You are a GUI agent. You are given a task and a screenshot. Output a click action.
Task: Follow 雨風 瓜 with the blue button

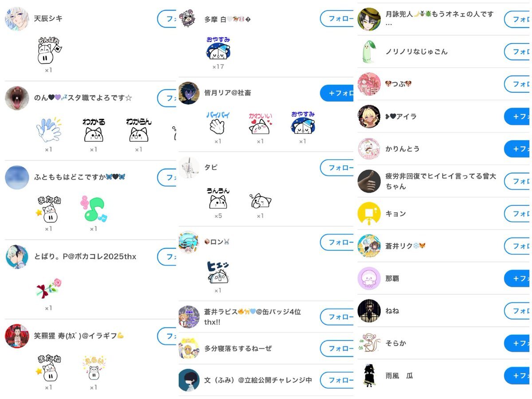[x=517, y=376]
